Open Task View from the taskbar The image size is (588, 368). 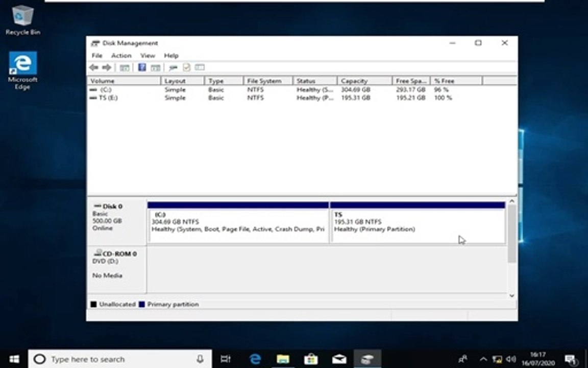click(x=226, y=359)
